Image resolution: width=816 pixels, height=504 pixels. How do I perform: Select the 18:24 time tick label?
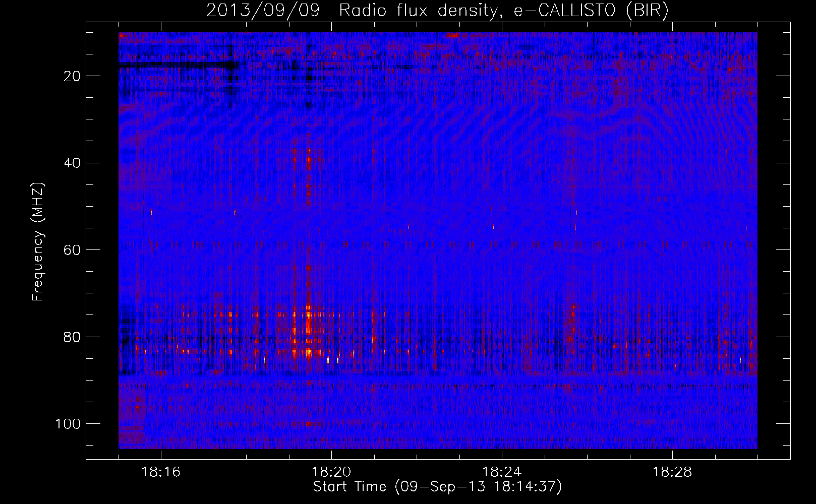point(502,472)
